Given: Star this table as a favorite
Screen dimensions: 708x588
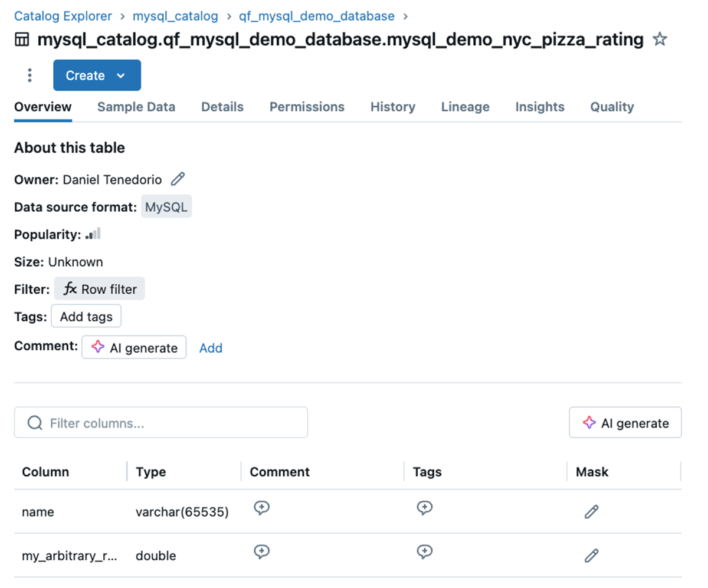Looking at the screenshot, I should (659, 39).
